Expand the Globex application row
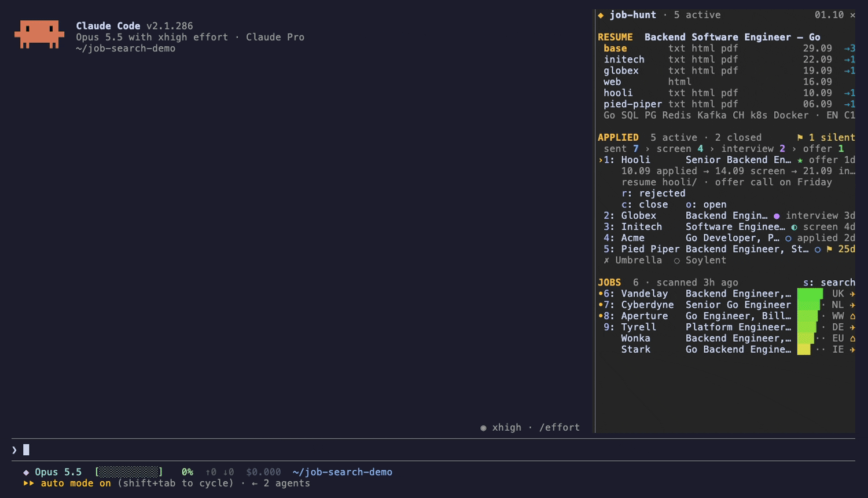 tap(726, 216)
